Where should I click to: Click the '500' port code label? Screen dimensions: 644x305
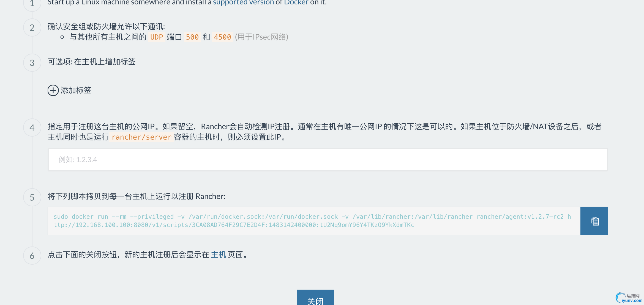coord(192,37)
